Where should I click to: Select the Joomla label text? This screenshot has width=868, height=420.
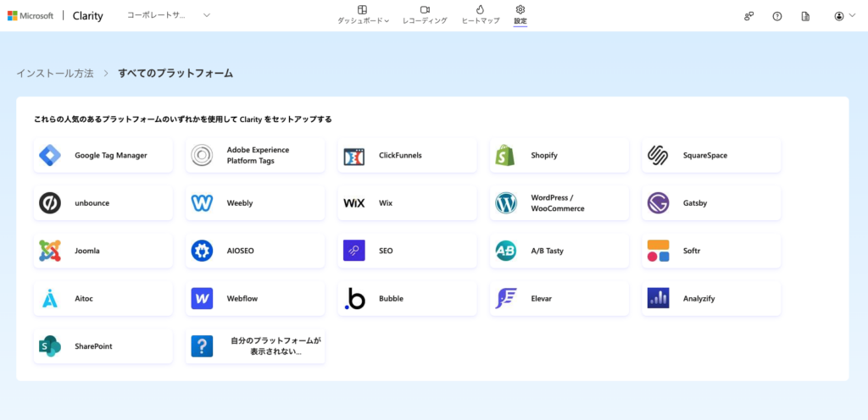tap(87, 251)
